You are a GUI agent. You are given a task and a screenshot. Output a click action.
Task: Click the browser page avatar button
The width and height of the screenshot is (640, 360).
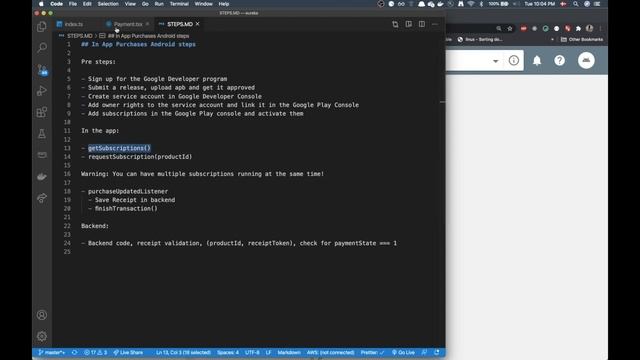[x=586, y=60]
